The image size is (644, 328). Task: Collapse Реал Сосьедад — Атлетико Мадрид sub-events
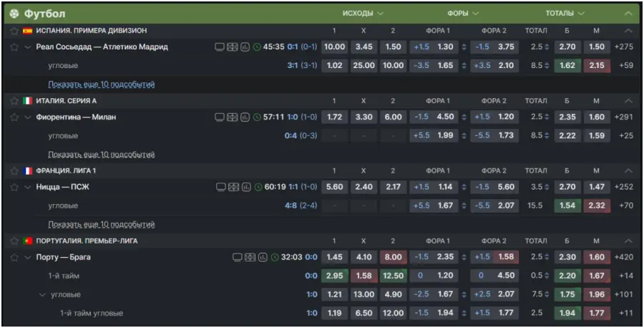(27, 47)
